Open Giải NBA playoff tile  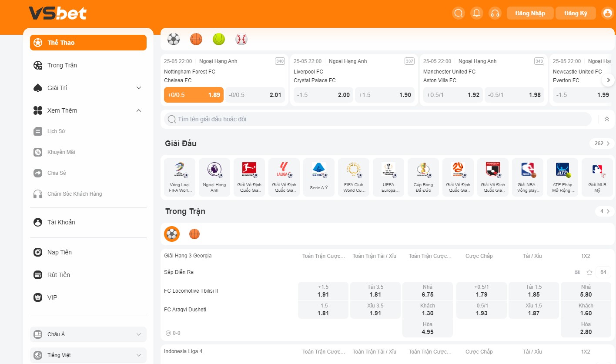[x=528, y=177]
